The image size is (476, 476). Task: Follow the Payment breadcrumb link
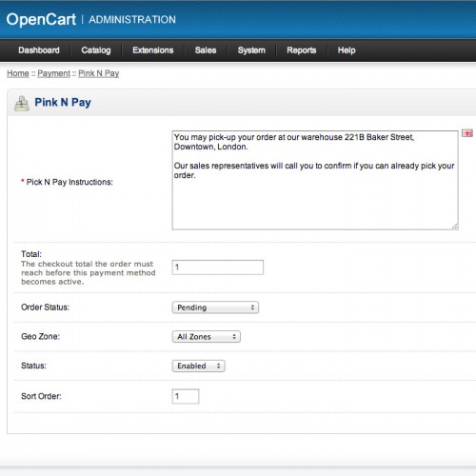pyautogui.click(x=53, y=73)
